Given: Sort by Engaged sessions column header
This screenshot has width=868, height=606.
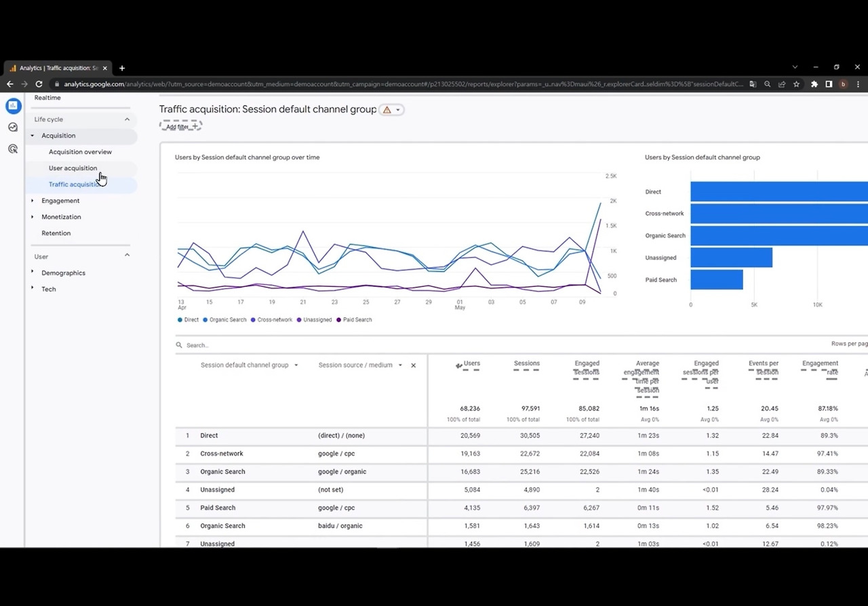Looking at the screenshot, I should [x=587, y=367].
